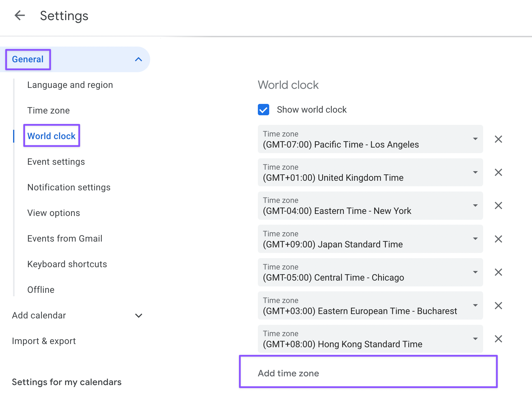Open Notification settings section
Viewport: 532px width, 397px height.
69,187
